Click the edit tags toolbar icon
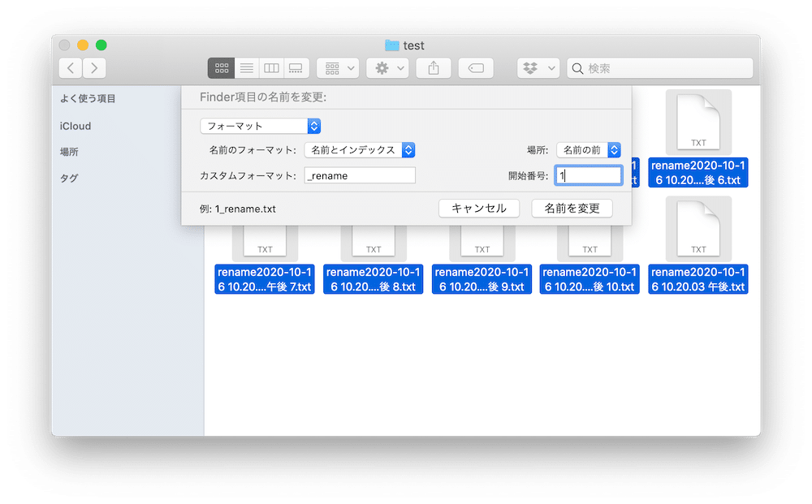Image resolution: width=812 pixels, height=504 pixels. [x=476, y=68]
